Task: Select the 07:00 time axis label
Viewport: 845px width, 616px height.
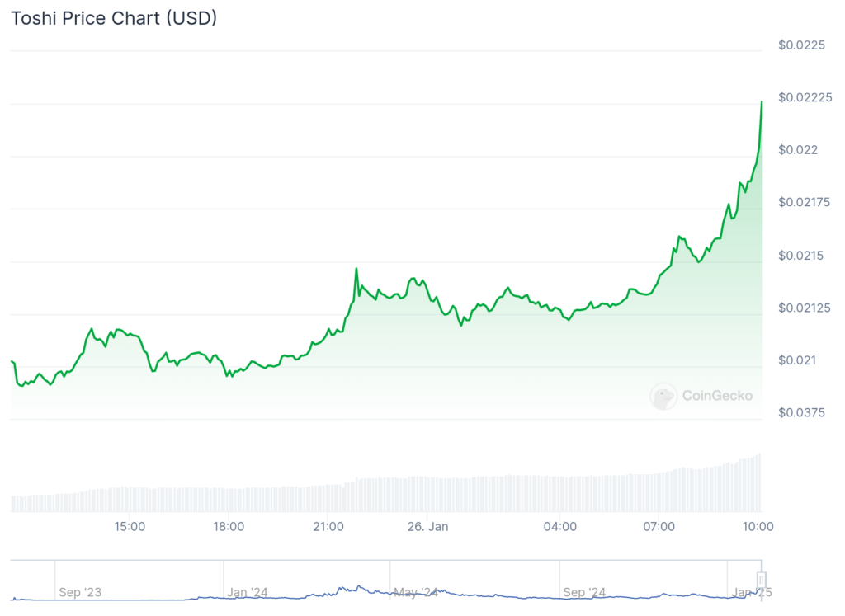Action: pos(659,526)
